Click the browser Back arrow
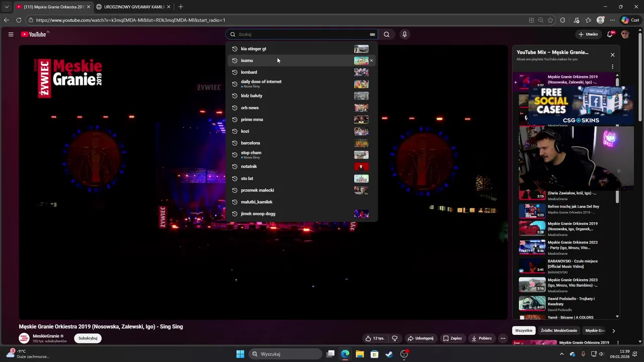The width and height of the screenshot is (644, 362). [x=7, y=20]
